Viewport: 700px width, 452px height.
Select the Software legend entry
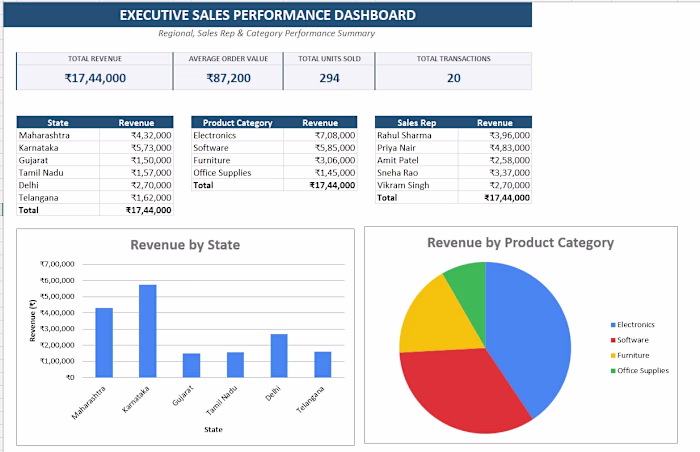coord(629,340)
